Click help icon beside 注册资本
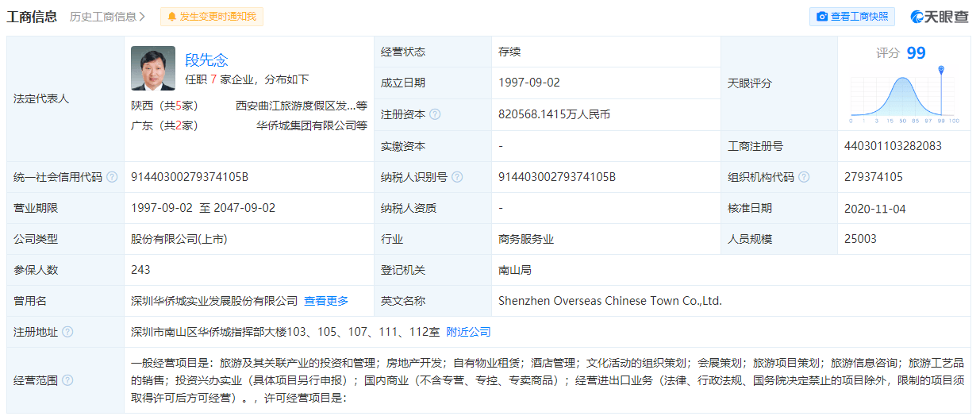Screen dimensions: 980x416 (x=435, y=114)
